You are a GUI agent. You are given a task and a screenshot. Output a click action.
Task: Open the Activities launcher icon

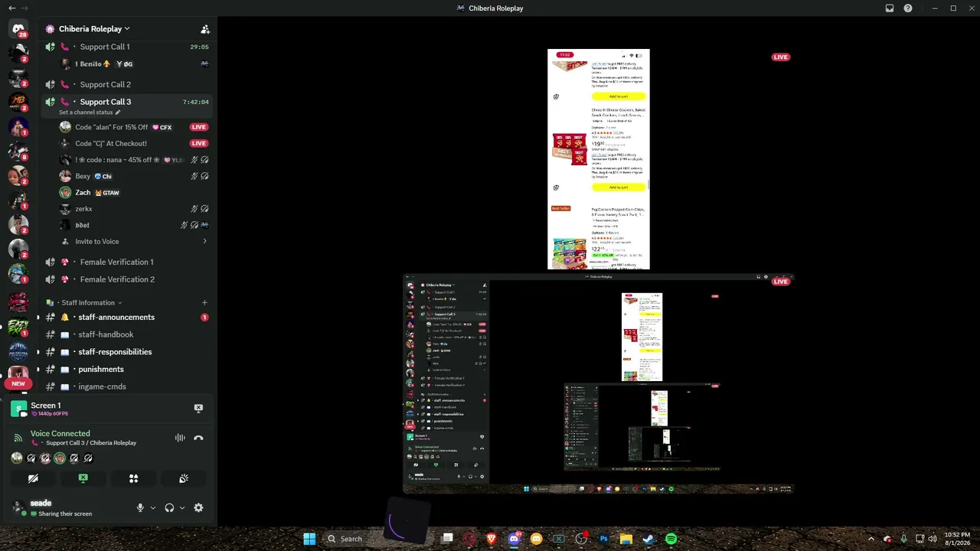coord(133,478)
